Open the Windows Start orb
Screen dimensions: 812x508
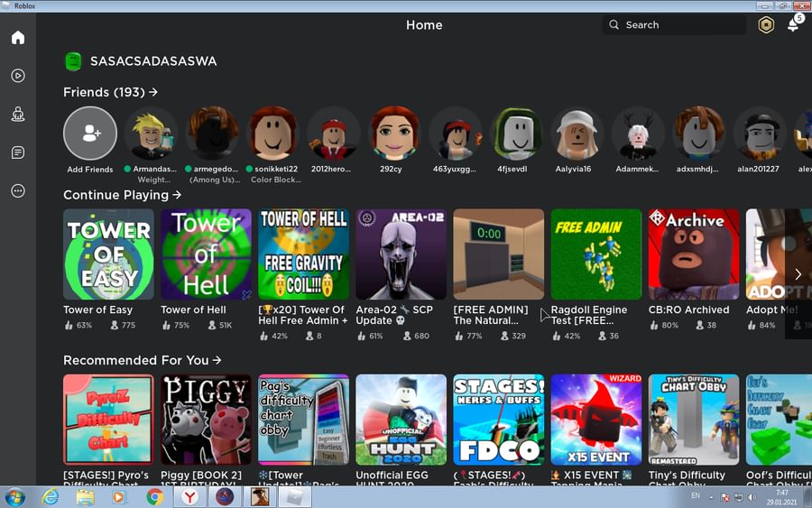(x=14, y=497)
